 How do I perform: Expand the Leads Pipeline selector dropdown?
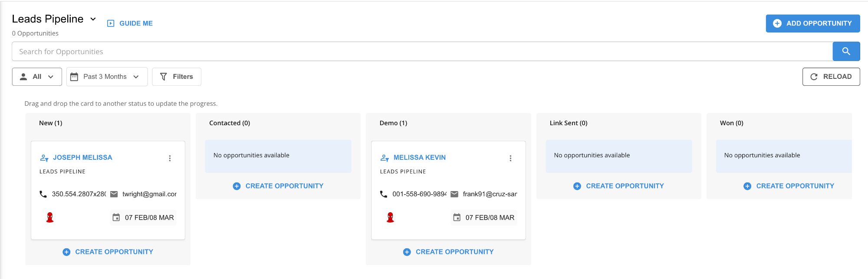click(93, 19)
